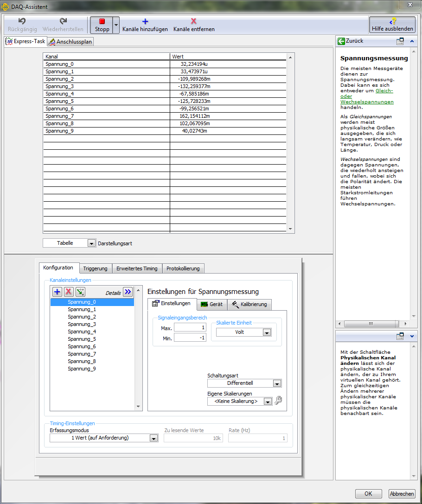Select Spannung_0 in the channel list
422x504 pixels.
point(92,302)
